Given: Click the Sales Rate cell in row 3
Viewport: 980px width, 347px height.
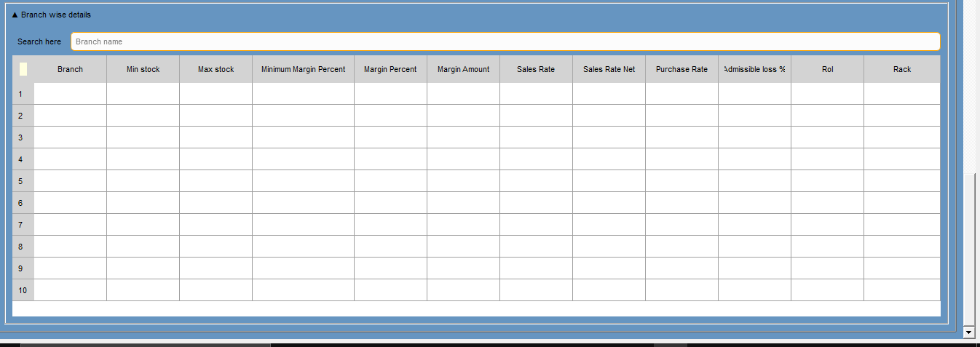Looking at the screenshot, I should coord(536,137).
